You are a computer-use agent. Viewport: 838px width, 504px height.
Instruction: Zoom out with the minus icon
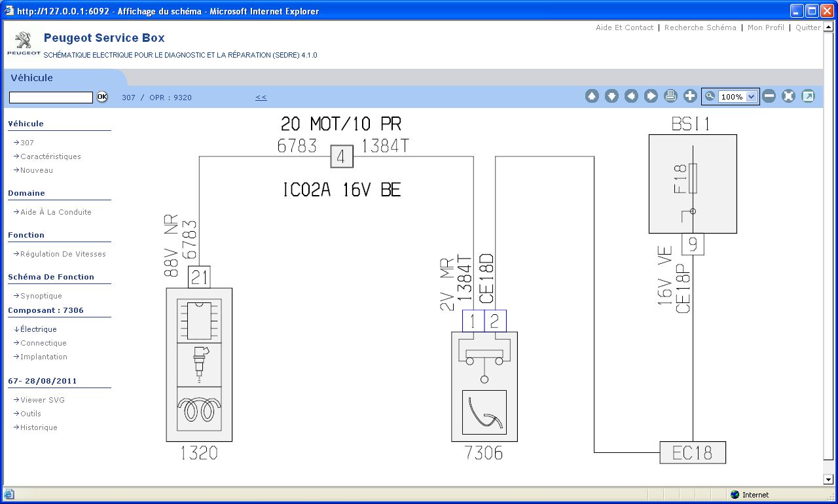tap(769, 96)
